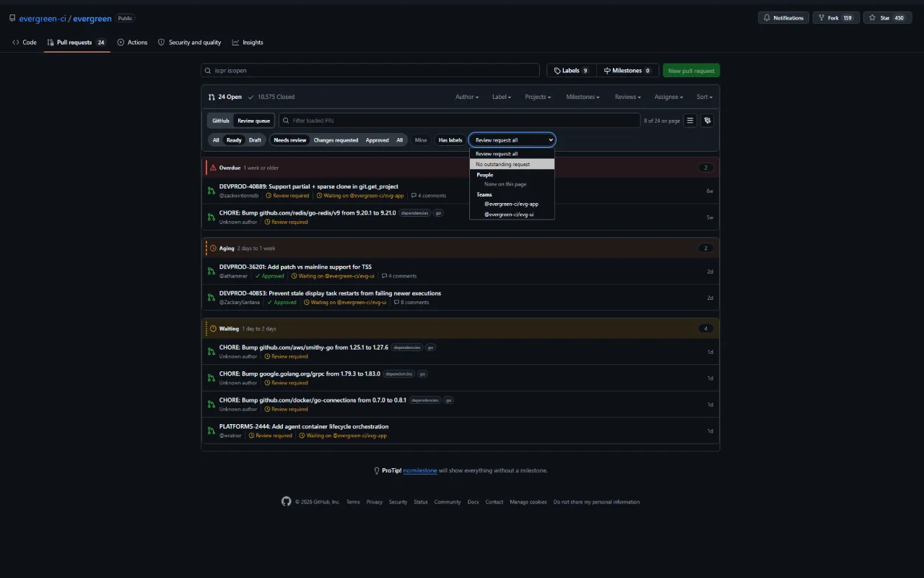This screenshot has width=924, height=578.
Task: Click 'dependencies' label on smithy-go bump
Action: [x=407, y=348]
